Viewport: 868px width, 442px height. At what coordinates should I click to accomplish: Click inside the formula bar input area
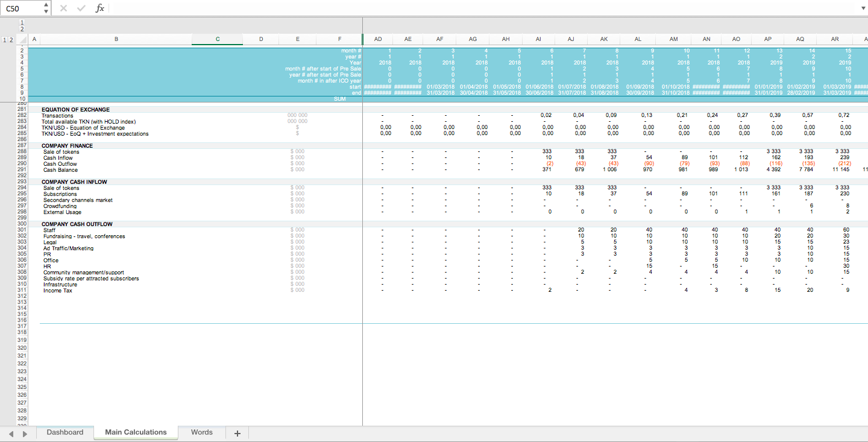[x=482, y=8]
